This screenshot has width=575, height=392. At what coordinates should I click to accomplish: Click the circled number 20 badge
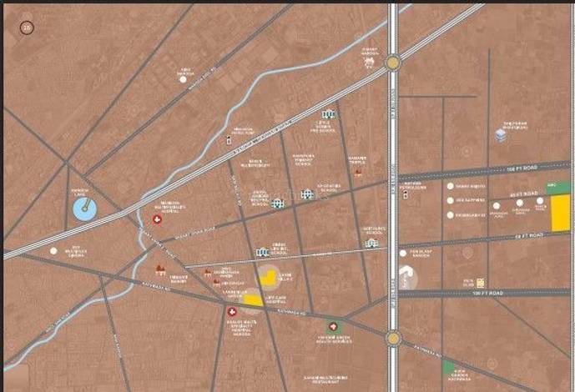(x=28, y=28)
